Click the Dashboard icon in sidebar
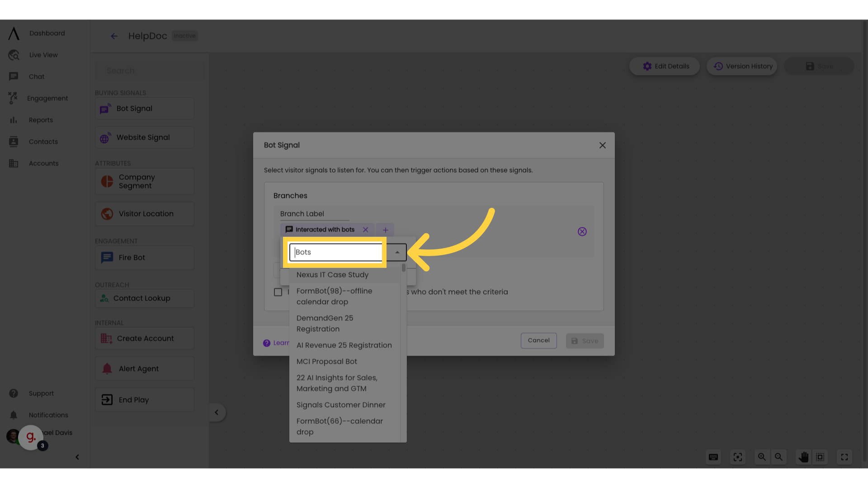This screenshot has height=488, width=868. click(13, 33)
